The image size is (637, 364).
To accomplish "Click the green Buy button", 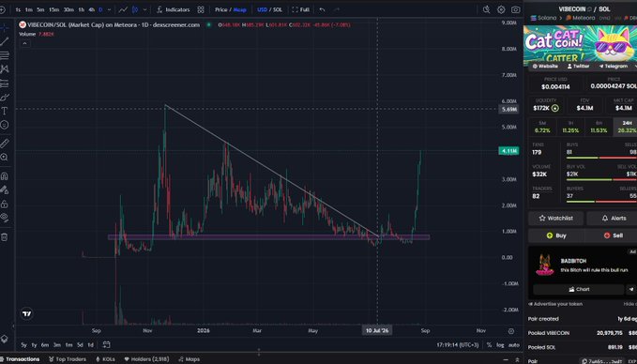I will tap(556, 235).
